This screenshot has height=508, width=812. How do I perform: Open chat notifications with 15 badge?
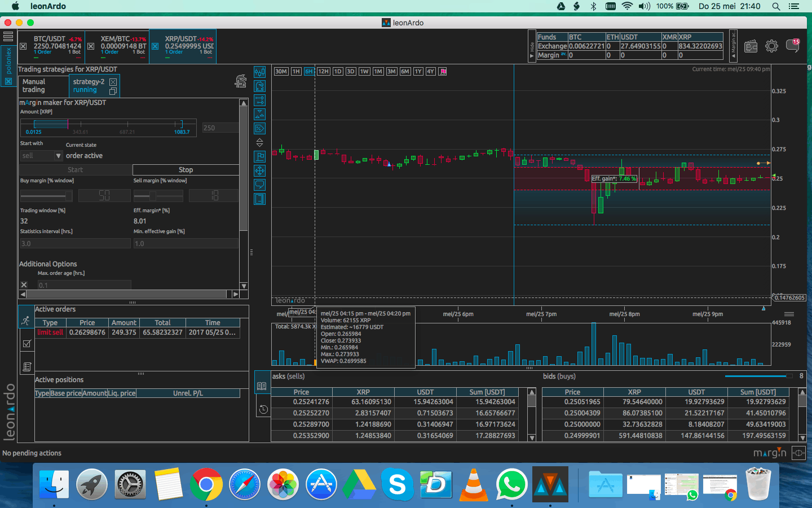point(793,46)
